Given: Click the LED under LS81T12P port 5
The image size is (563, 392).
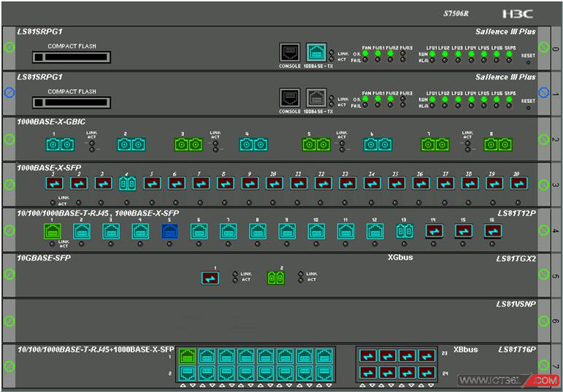Looking at the screenshot, I should coord(169,244).
